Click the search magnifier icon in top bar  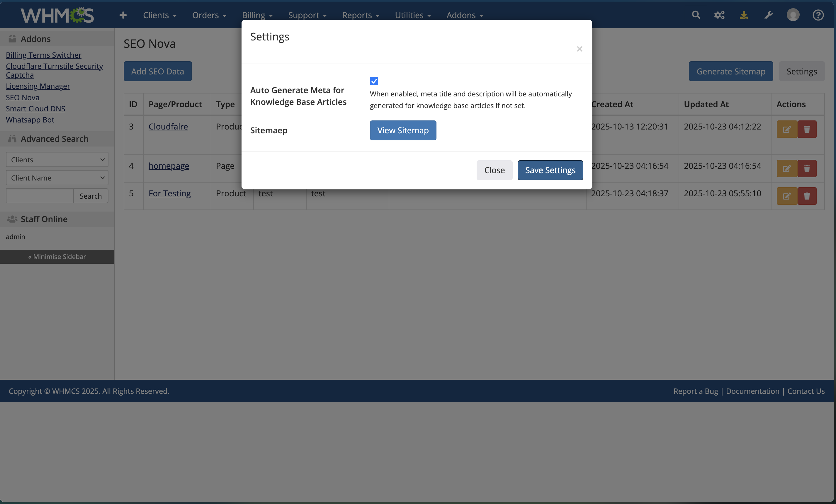pos(696,15)
